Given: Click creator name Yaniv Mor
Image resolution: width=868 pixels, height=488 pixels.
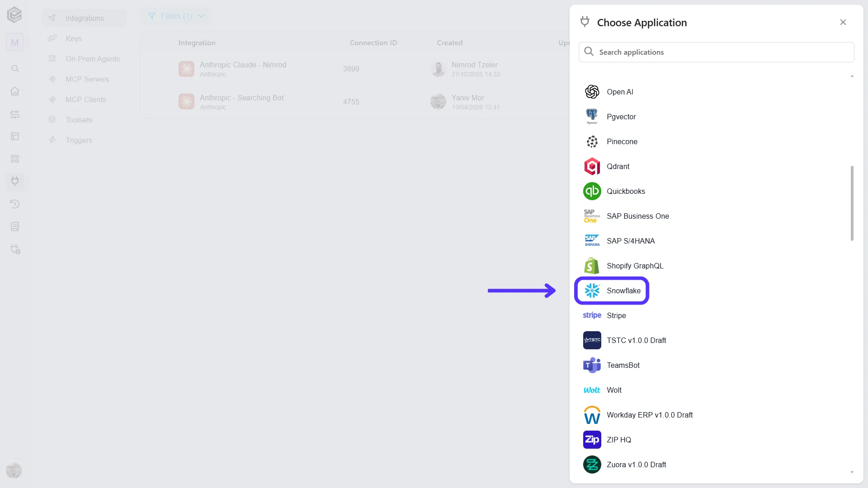Looking at the screenshot, I should 467,98.
